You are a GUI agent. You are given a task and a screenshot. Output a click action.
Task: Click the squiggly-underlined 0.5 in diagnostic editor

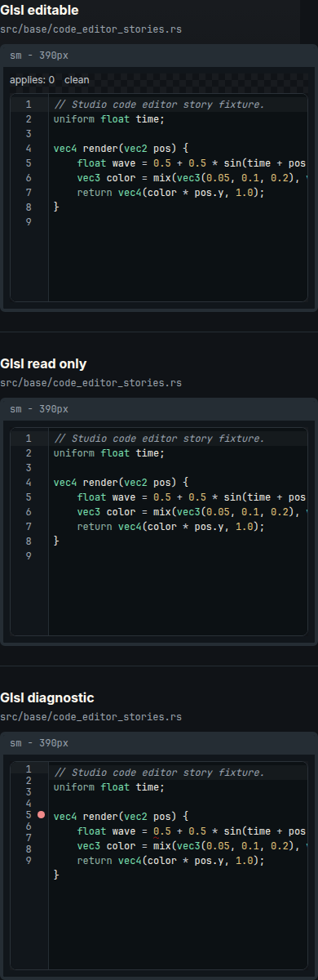[x=161, y=831]
